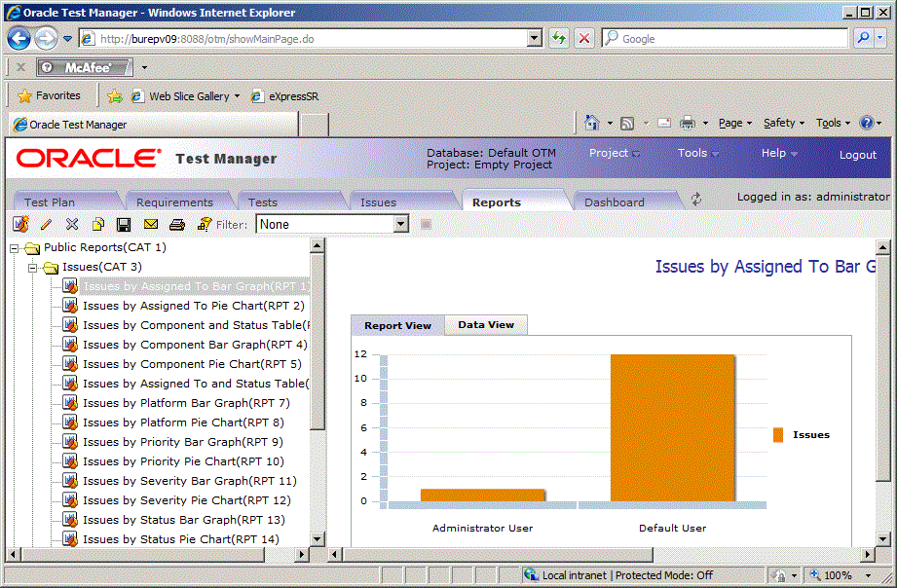The width and height of the screenshot is (897, 588).
Task: Click the green refresh page icon
Action: point(559,38)
